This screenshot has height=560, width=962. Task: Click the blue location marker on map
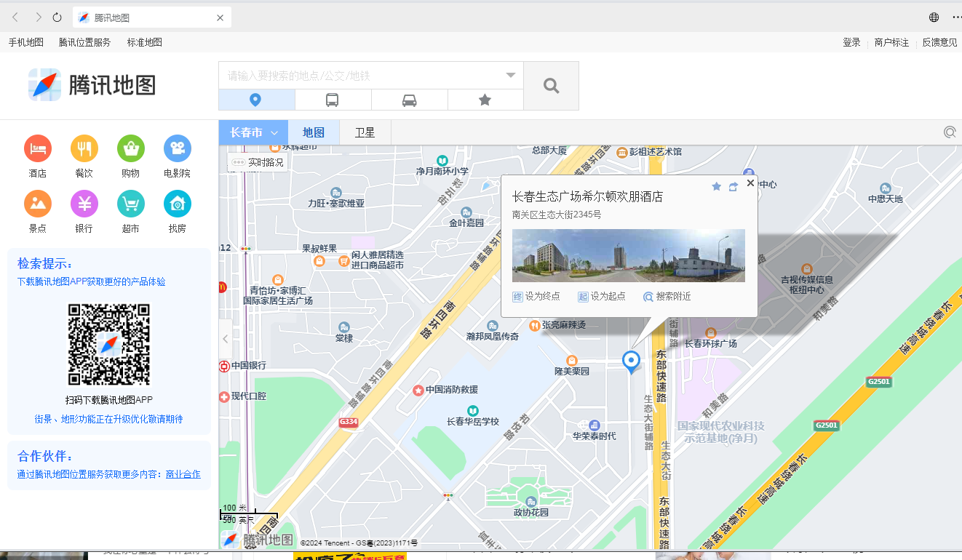click(x=631, y=361)
